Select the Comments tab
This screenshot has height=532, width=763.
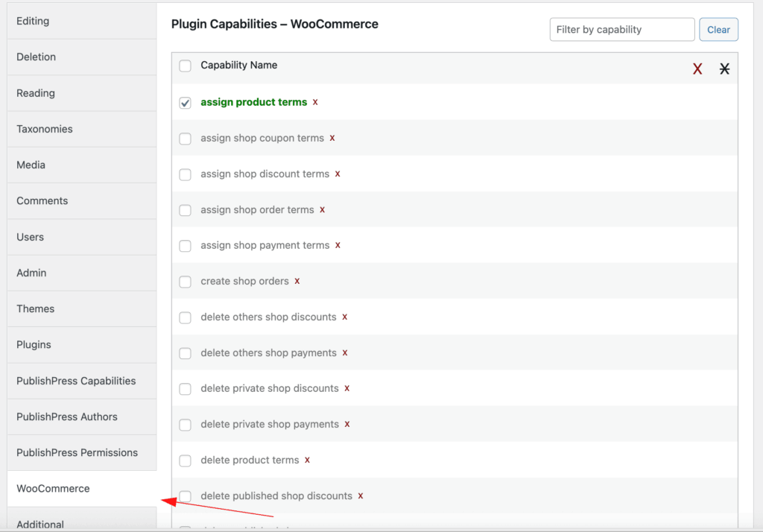coord(82,201)
